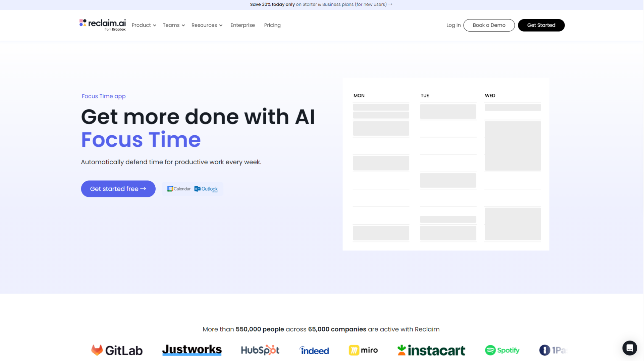The height and width of the screenshot is (361, 644).
Task: Expand the Resources dropdown menu
Action: [207, 25]
